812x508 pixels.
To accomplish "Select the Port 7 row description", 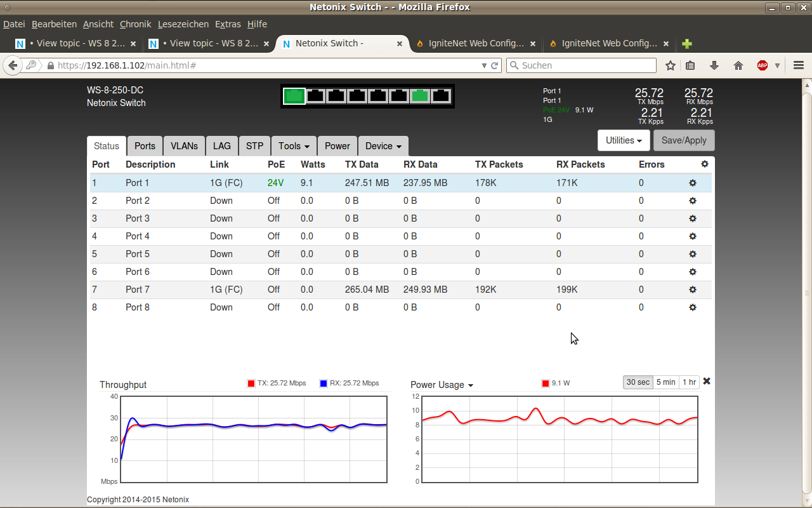I will (138, 290).
